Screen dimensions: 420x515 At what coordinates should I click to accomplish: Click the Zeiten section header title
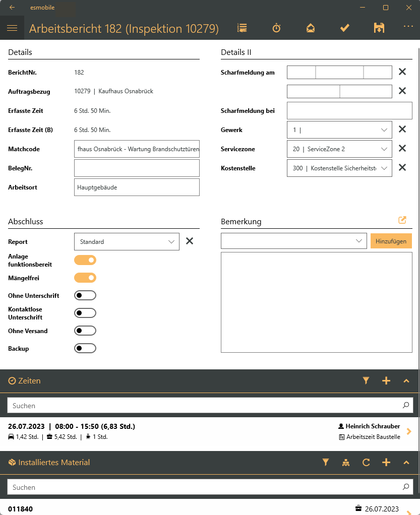click(x=29, y=380)
